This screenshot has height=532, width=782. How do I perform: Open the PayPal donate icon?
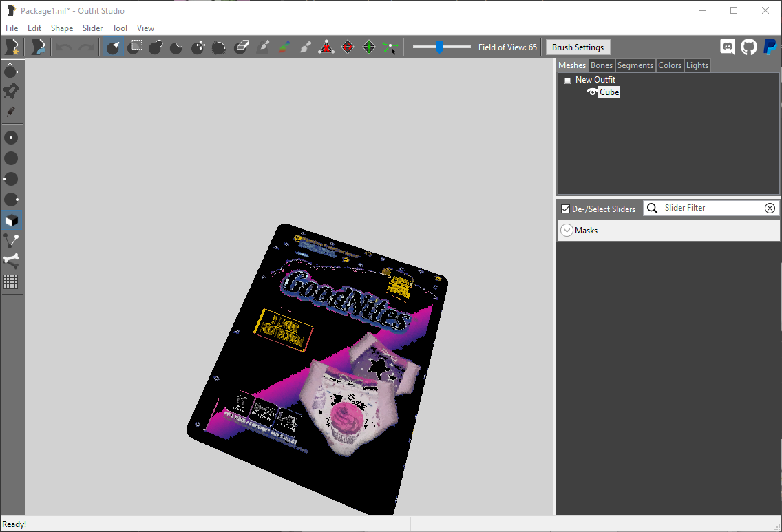[x=770, y=47]
